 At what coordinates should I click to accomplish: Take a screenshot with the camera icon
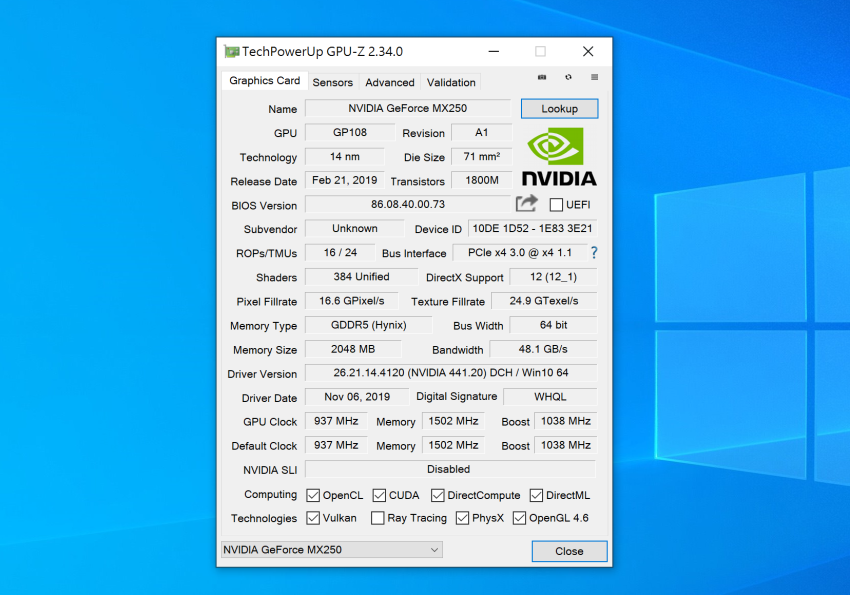point(542,77)
